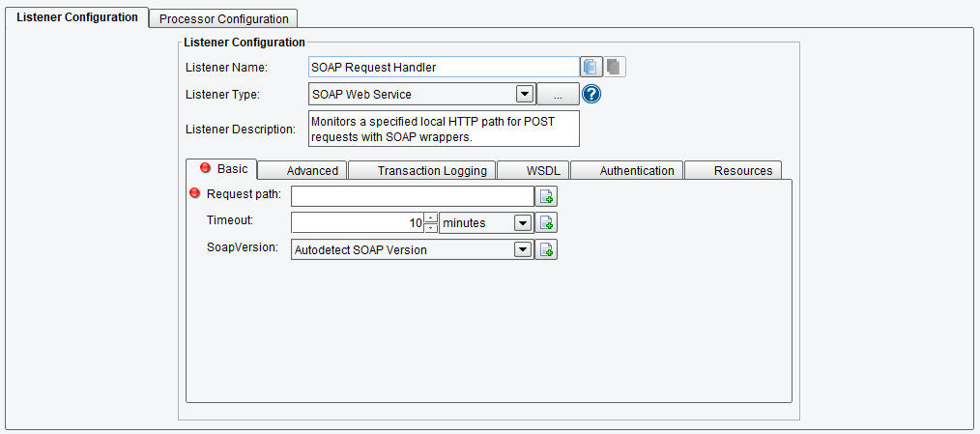Viewport: 980px width, 434px height.
Task: Click the copy icon beside Listener Name
Action: (591, 67)
